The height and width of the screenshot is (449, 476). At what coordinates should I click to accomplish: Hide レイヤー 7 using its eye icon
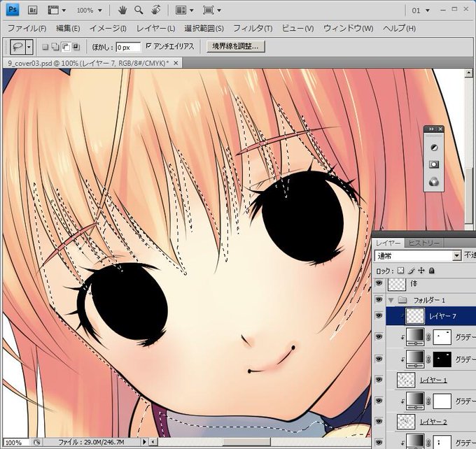[x=379, y=315]
